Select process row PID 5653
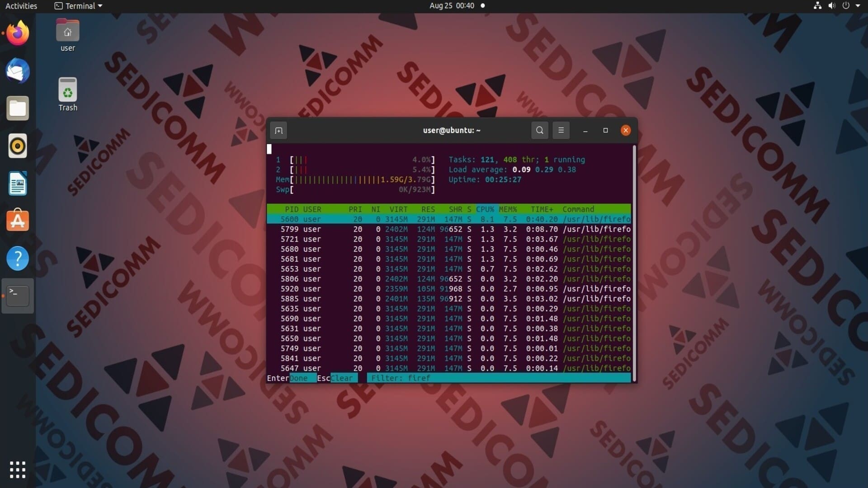 click(x=449, y=269)
